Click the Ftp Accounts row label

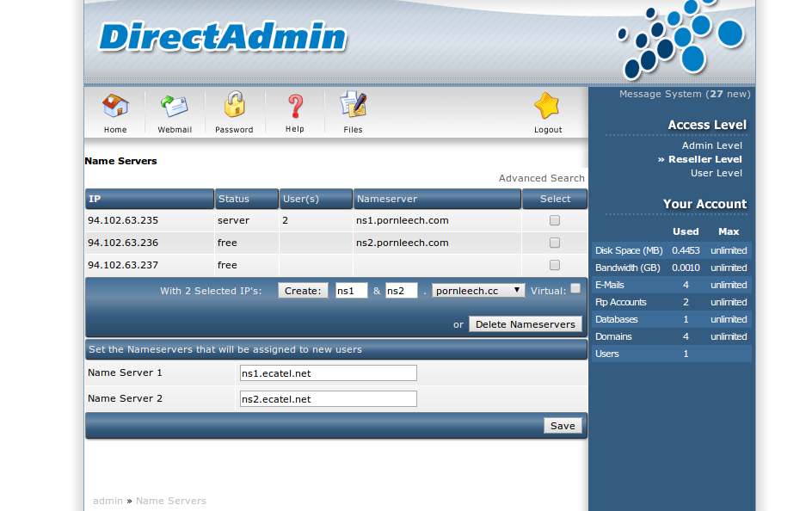pos(621,302)
